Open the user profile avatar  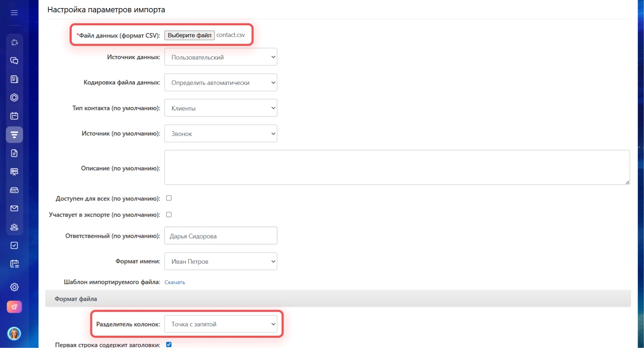pos(14,333)
